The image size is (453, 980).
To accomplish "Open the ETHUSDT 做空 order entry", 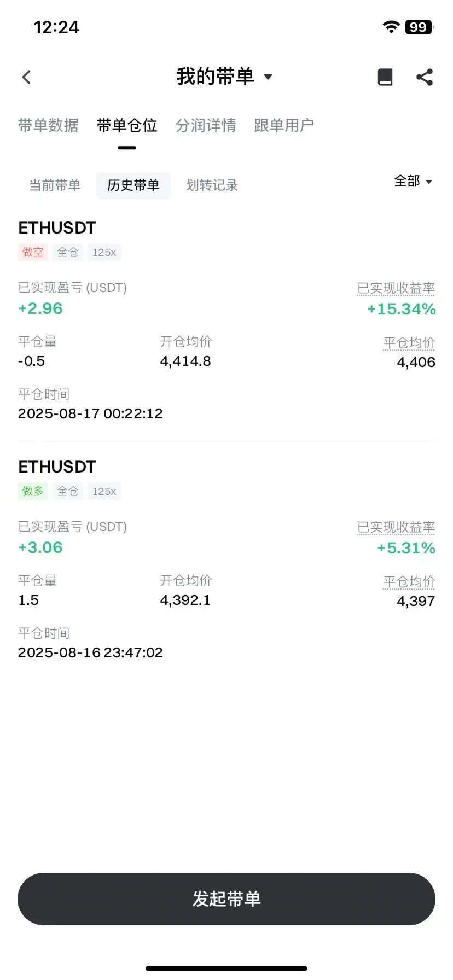I will pos(226,320).
